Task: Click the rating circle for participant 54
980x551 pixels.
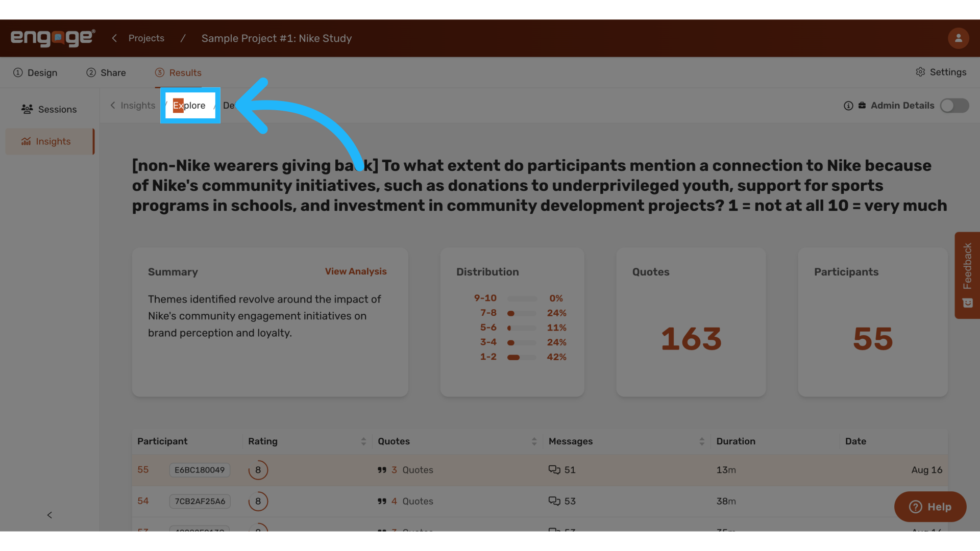Action: click(258, 502)
